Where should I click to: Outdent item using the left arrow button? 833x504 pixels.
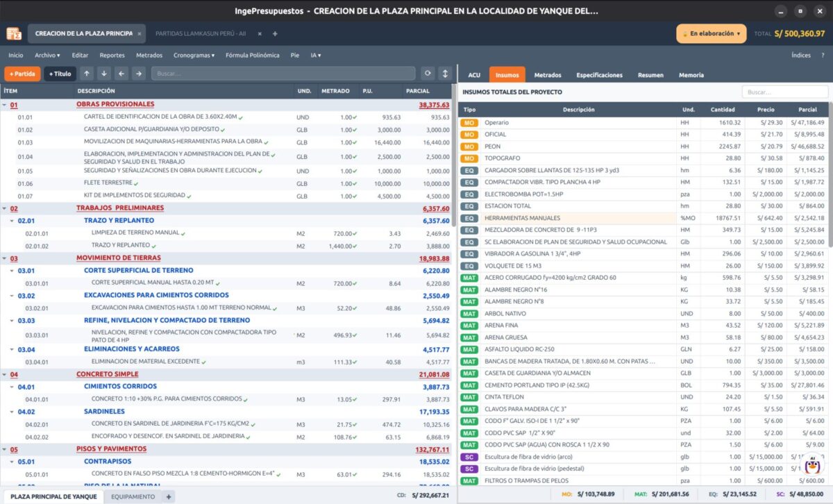tap(121, 74)
